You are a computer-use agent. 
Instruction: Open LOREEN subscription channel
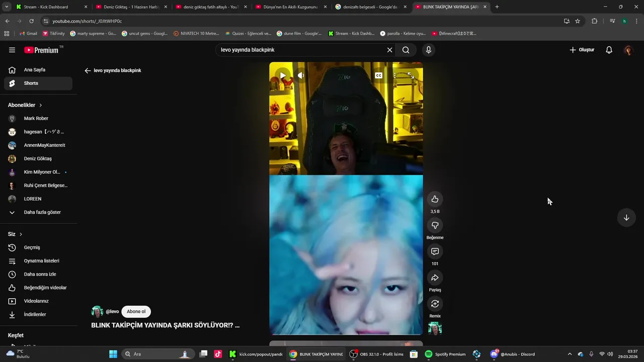coord(38,199)
